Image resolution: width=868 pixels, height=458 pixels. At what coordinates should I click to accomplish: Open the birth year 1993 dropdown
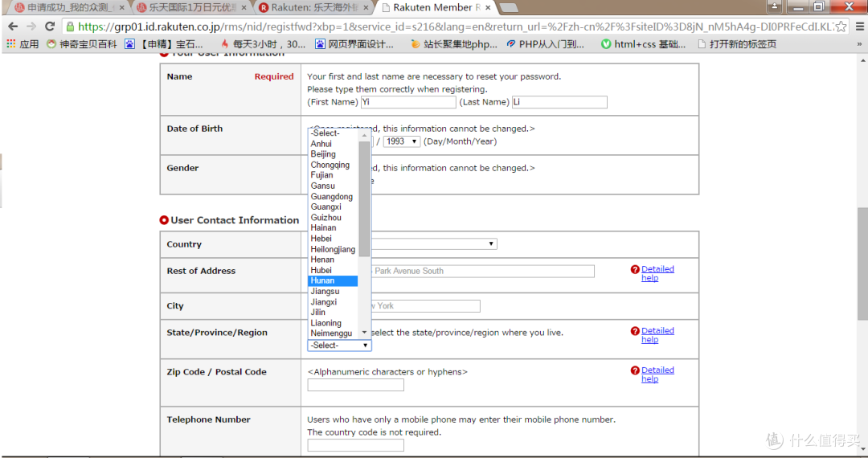401,141
